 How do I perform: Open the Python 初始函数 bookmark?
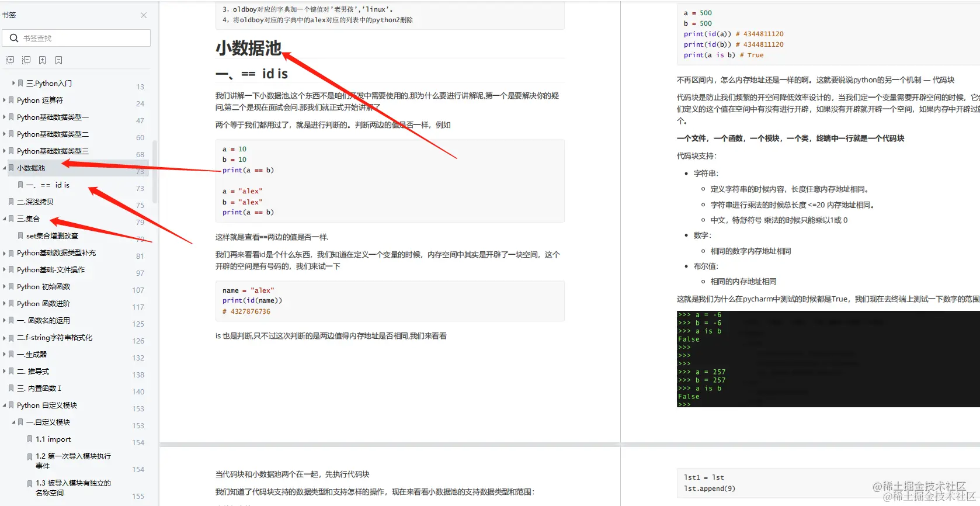click(x=43, y=287)
